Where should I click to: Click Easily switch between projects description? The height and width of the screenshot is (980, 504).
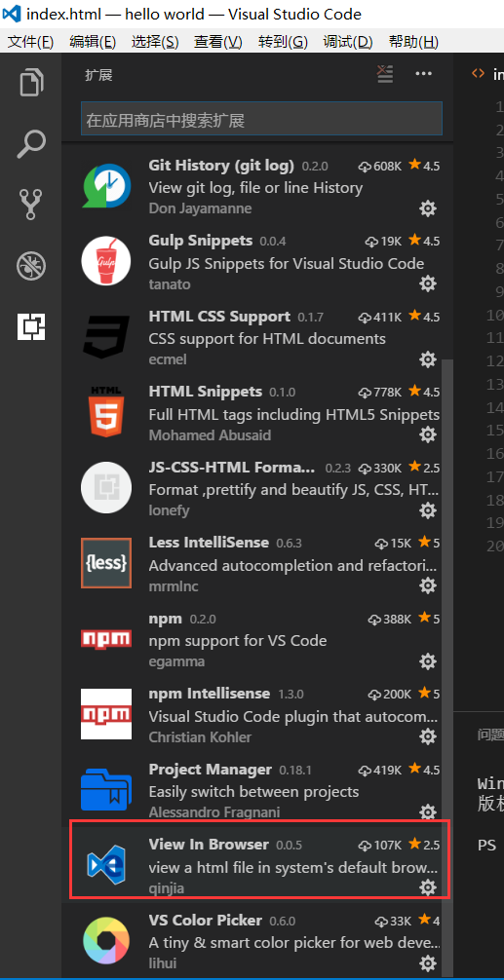pyautogui.click(x=253, y=791)
